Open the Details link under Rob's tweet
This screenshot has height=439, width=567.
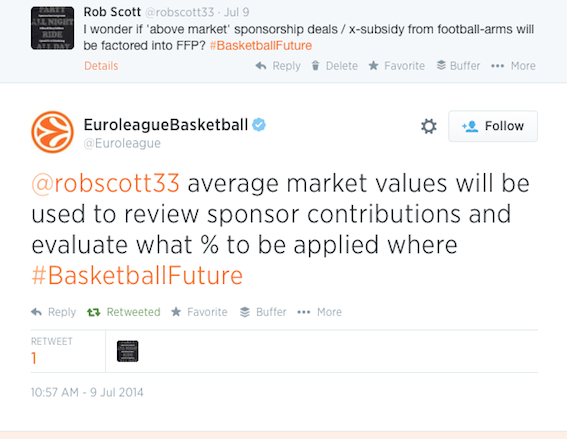pyautogui.click(x=101, y=66)
